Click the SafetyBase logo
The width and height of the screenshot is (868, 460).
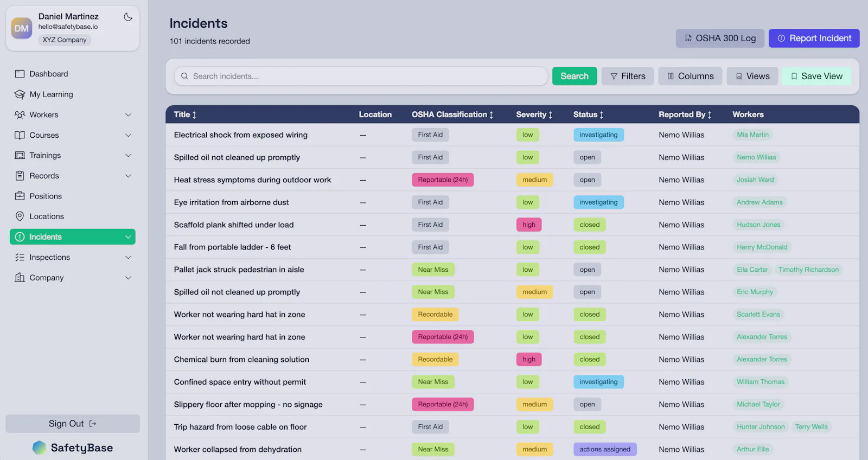pyautogui.click(x=73, y=448)
